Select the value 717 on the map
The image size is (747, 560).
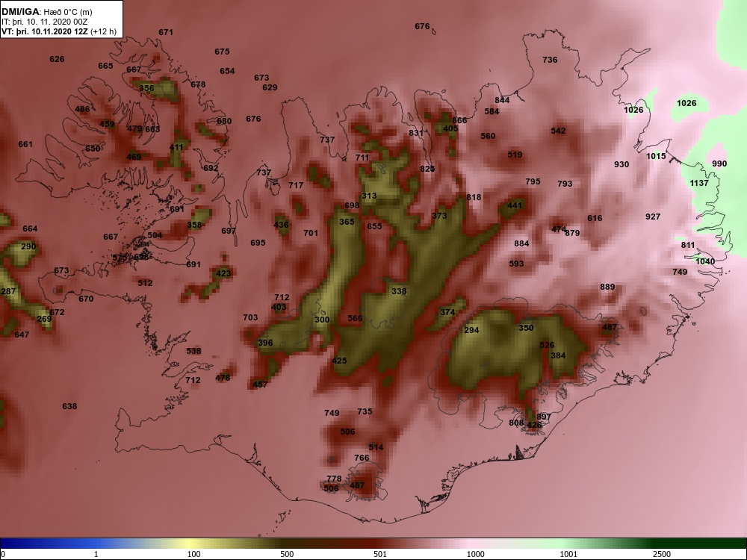[x=296, y=186]
